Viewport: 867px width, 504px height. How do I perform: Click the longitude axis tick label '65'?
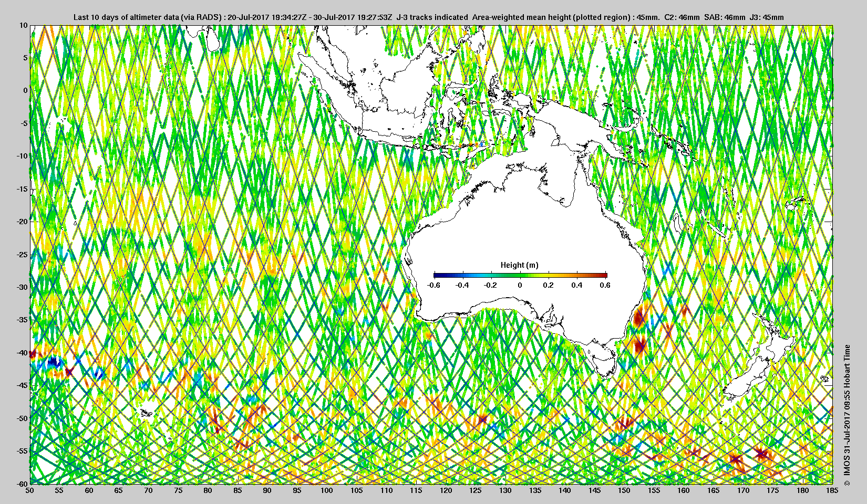[x=119, y=490]
